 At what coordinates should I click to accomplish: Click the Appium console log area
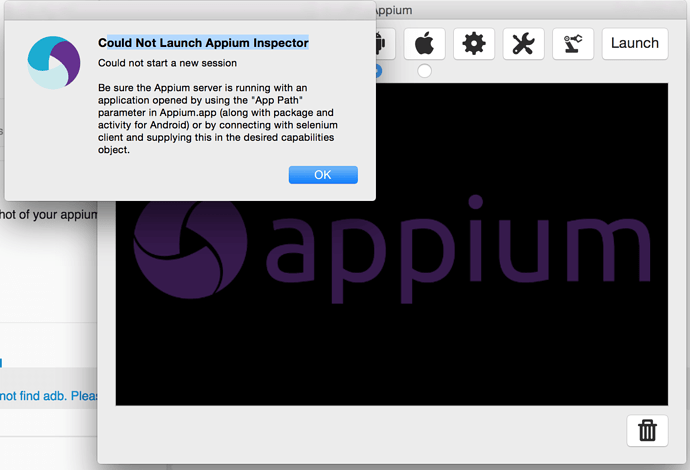392,244
